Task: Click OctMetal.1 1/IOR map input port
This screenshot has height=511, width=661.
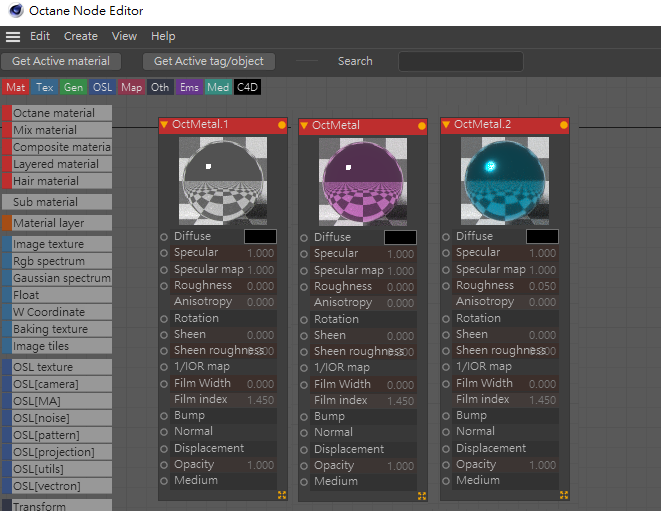Action: coord(164,367)
